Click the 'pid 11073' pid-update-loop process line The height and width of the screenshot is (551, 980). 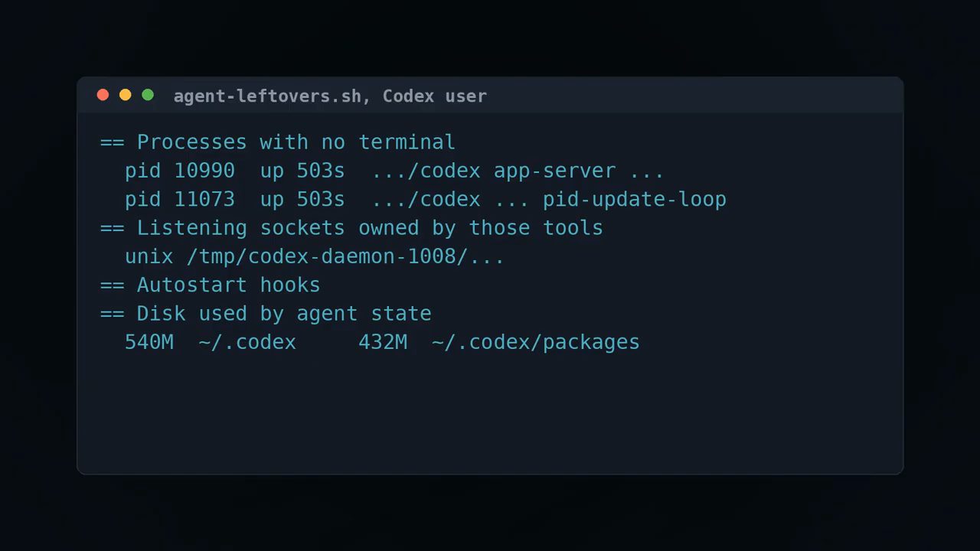tap(426, 199)
